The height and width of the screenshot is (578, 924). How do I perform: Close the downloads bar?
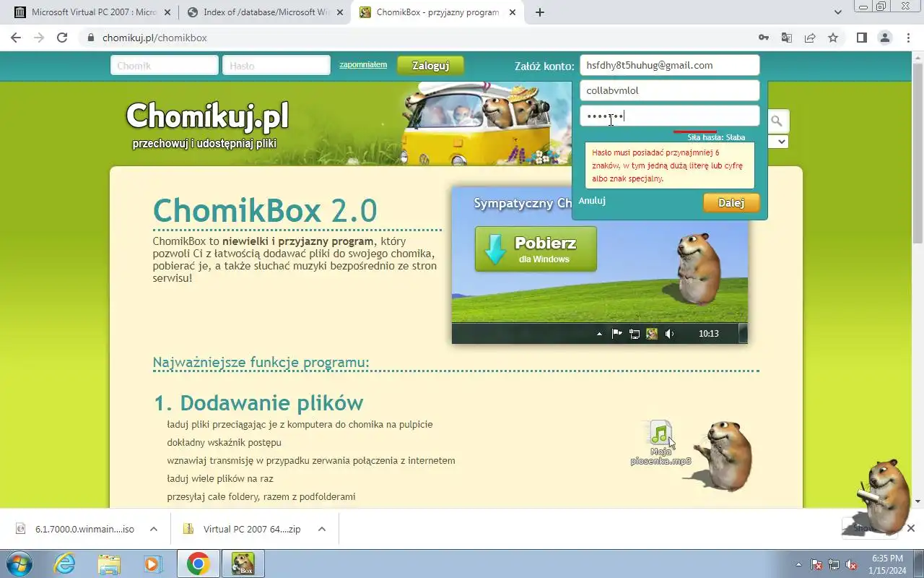911,528
